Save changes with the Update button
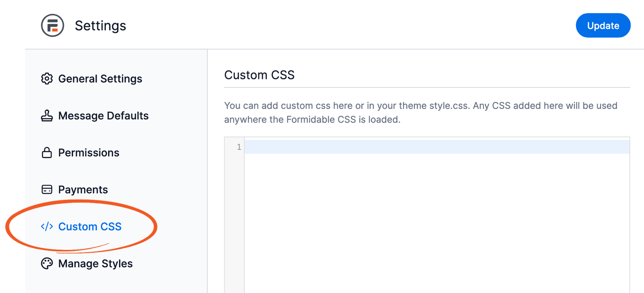Image resolution: width=644 pixels, height=293 pixels. [603, 26]
